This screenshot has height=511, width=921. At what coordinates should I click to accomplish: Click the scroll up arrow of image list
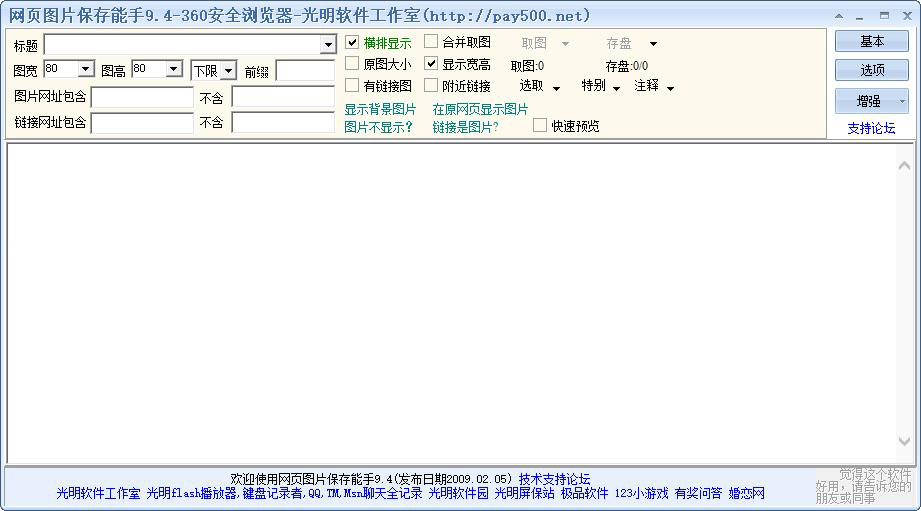click(x=905, y=166)
